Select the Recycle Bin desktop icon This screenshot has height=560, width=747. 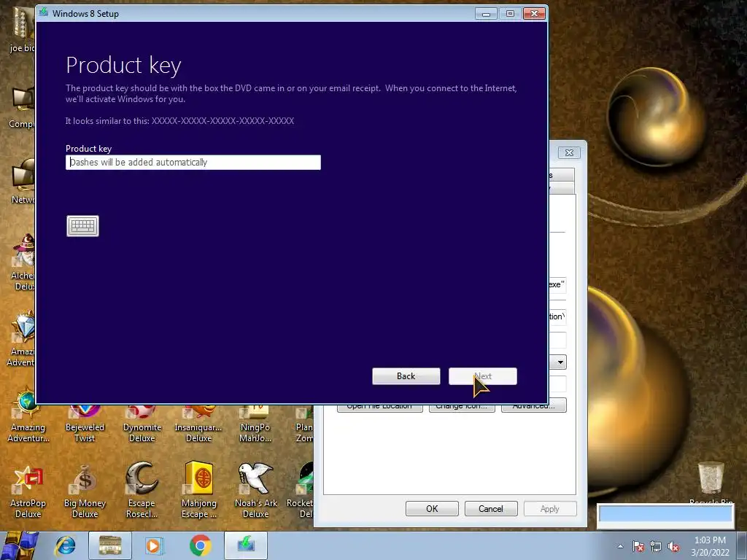tap(711, 482)
